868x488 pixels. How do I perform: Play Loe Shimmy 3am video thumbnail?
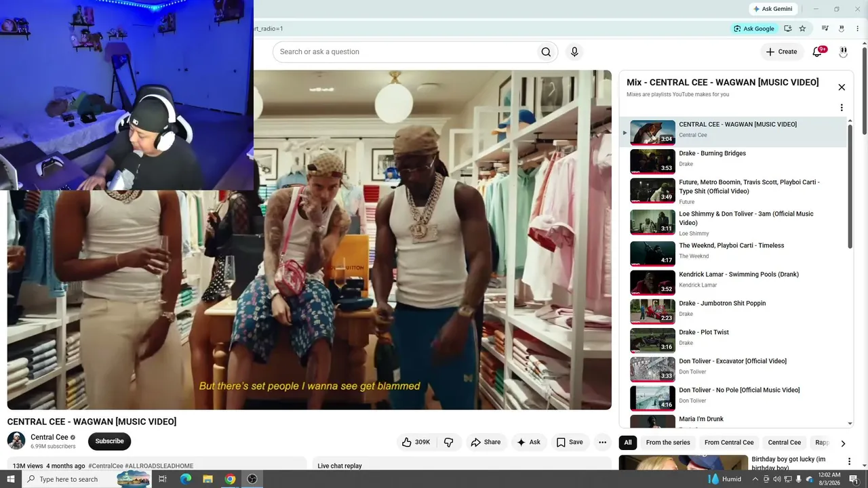(652, 222)
